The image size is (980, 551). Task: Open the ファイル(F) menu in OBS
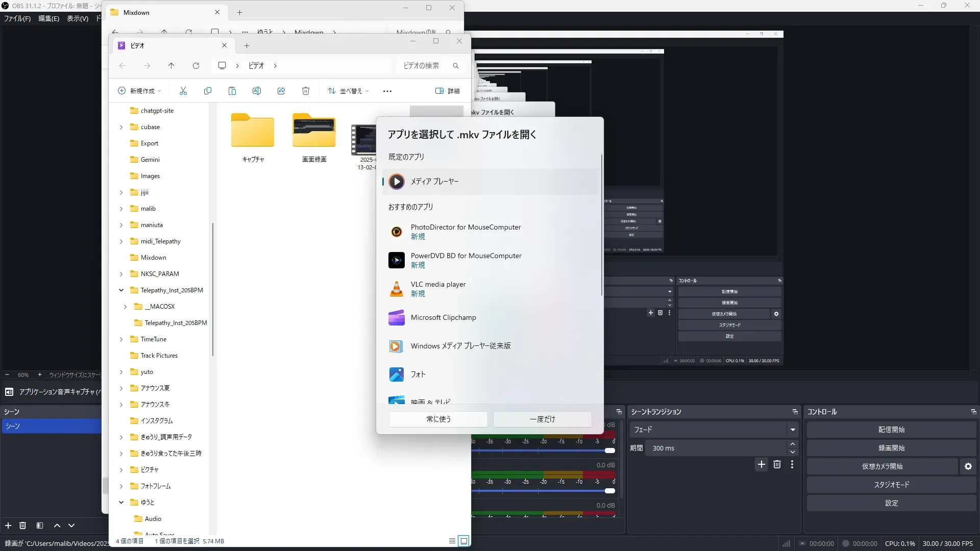[x=17, y=18]
